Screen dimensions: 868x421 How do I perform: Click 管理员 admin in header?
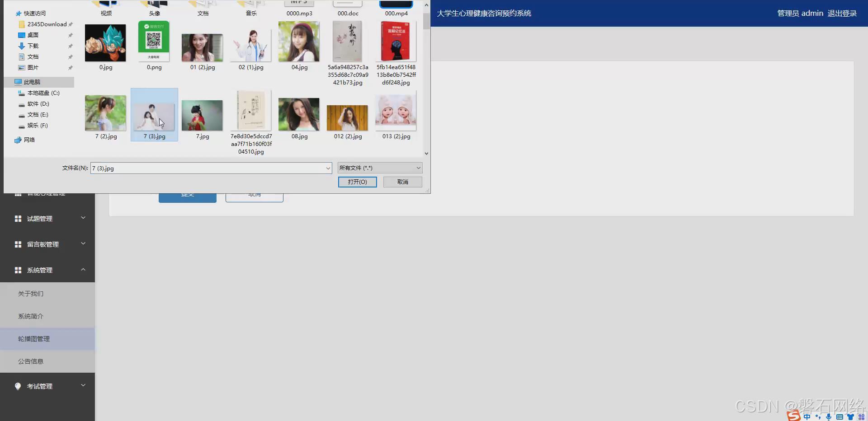(x=800, y=14)
